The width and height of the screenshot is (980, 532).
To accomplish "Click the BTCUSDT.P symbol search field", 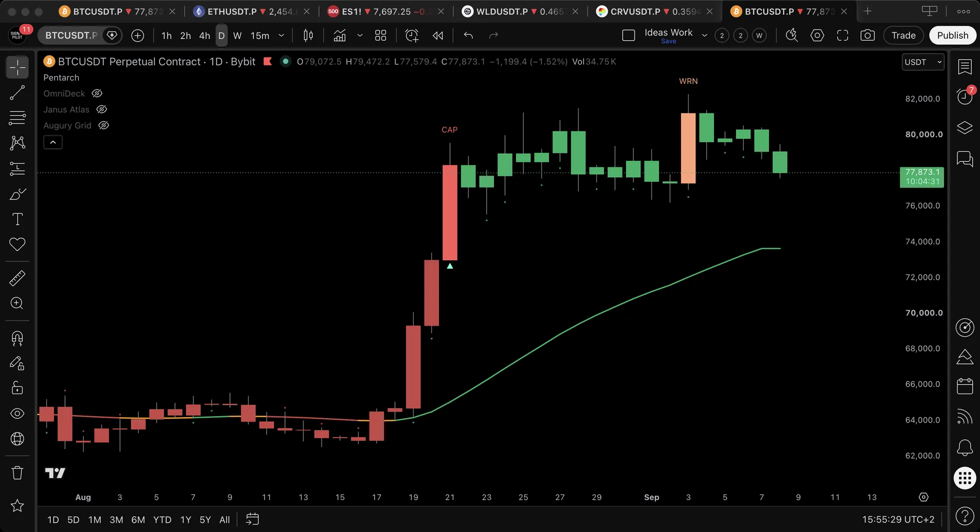I will tap(71, 35).
